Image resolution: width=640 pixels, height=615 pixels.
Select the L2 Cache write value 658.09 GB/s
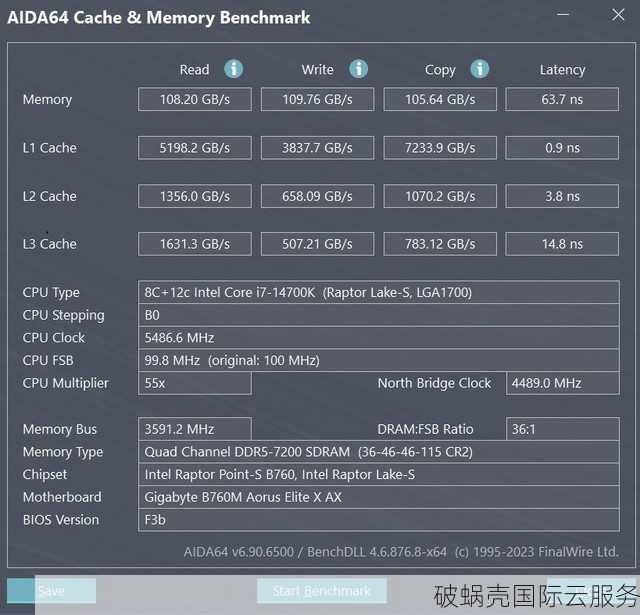click(x=318, y=196)
